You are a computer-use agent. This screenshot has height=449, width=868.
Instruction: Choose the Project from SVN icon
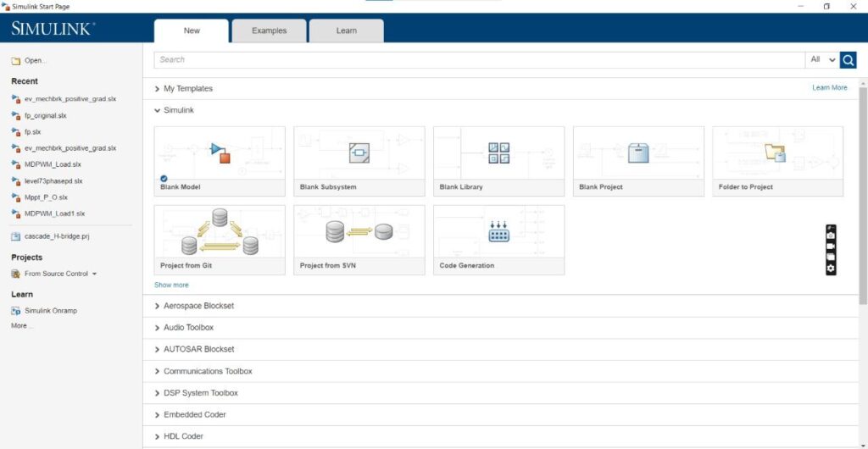359,231
